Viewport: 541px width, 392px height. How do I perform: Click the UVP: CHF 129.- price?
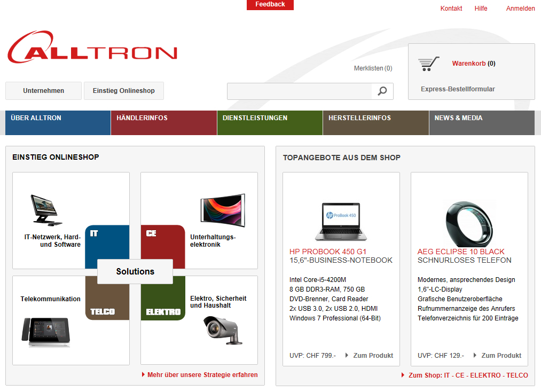click(441, 356)
